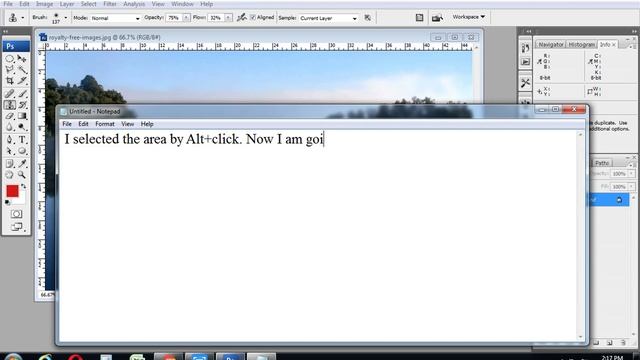The height and width of the screenshot is (360, 640).
Task: Select the Notes tool
Action: point(9,164)
